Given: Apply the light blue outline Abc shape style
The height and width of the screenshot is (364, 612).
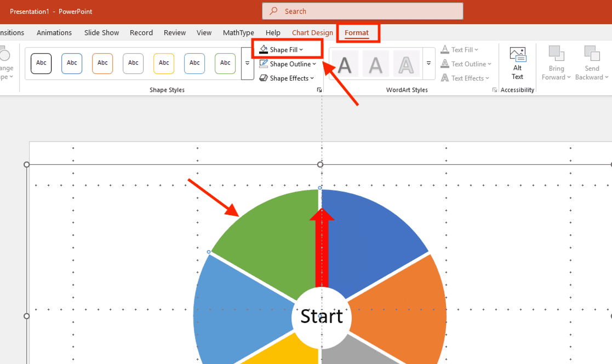Looking at the screenshot, I should tap(195, 63).
